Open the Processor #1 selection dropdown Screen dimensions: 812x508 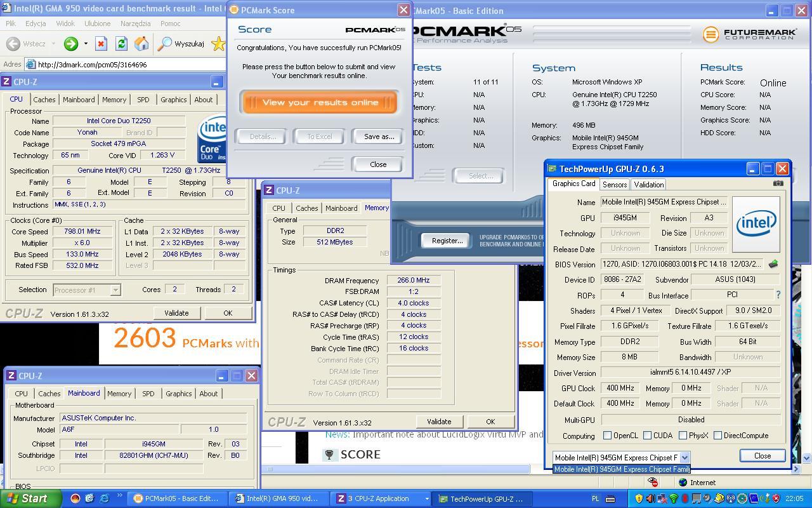tap(115, 290)
